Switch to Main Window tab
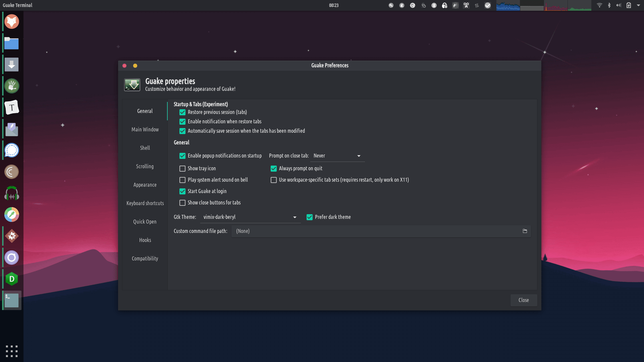The width and height of the screenshot is (644, 362). pos(145,129)
